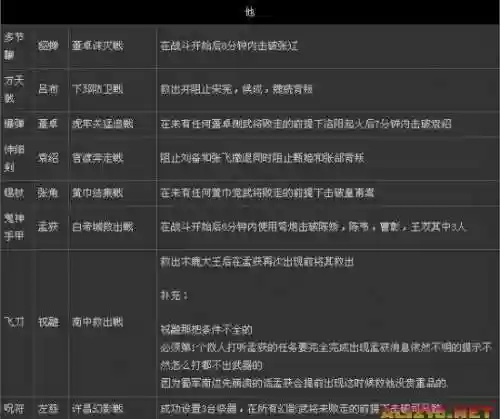Click the "补充：" note line

pos(174,296)
